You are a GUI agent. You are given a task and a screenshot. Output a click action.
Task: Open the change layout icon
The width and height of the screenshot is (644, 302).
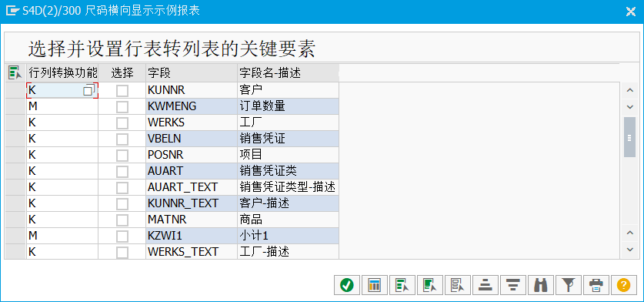click(375, 285)
